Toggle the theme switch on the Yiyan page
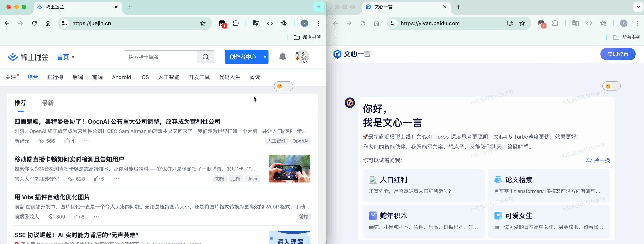This screenshot has width=644, height=244. pyautogui.click(x=611, y=86)
